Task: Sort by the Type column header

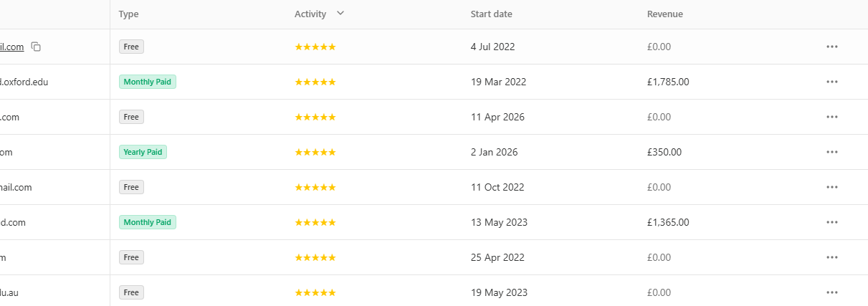Action: (129, 14)
